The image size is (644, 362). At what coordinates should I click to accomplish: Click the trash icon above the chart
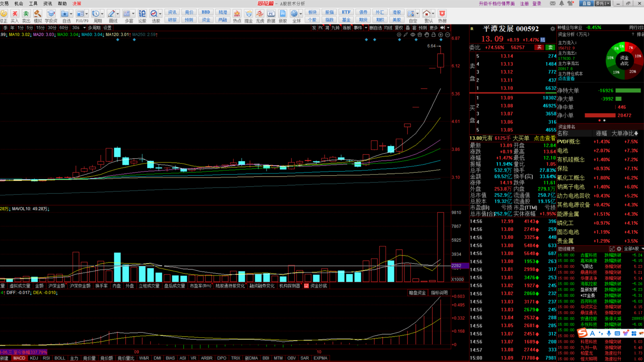(x=419, y=35)
